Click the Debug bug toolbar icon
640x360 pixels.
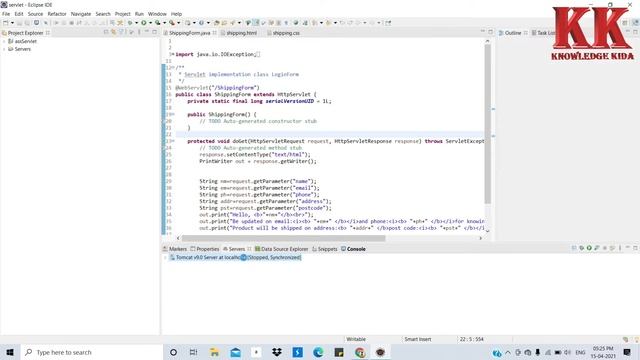pos(130,23)
